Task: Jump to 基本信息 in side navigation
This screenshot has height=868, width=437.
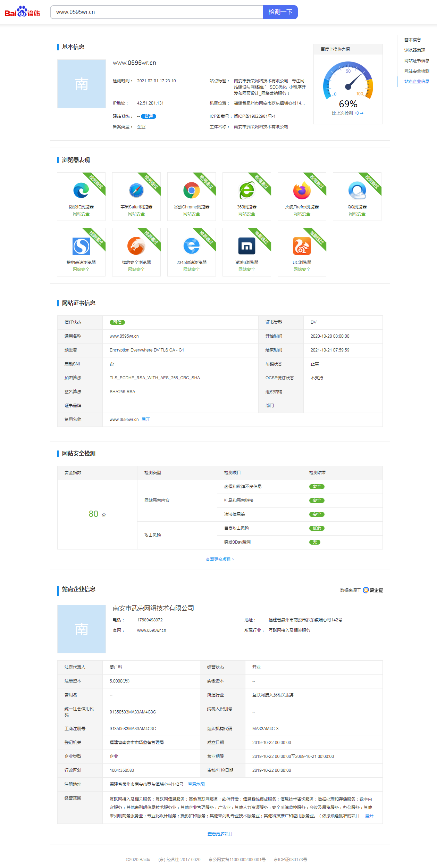Action: pyautogui.click(x=413, y=40)
